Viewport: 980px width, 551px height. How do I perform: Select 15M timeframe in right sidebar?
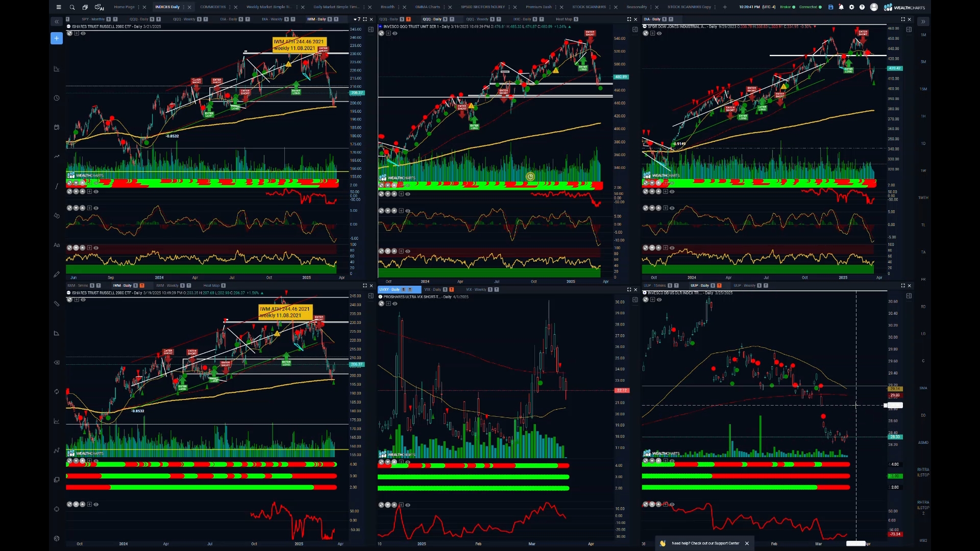pos(923,89)
